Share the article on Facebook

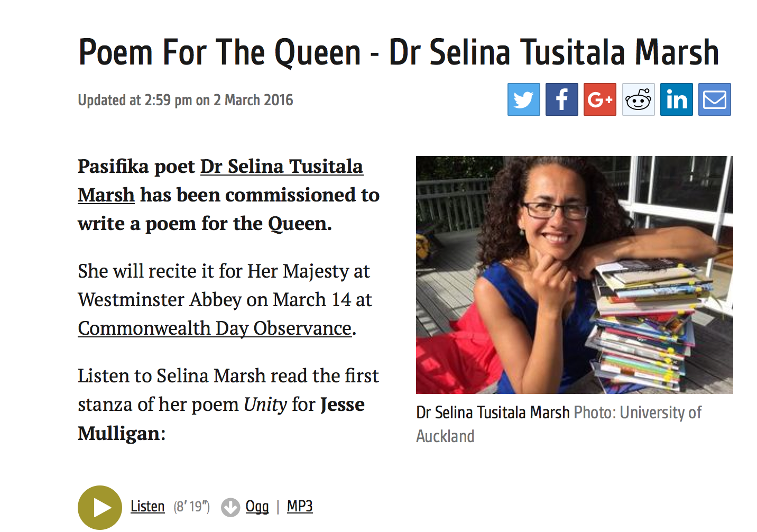pos(561,99)
